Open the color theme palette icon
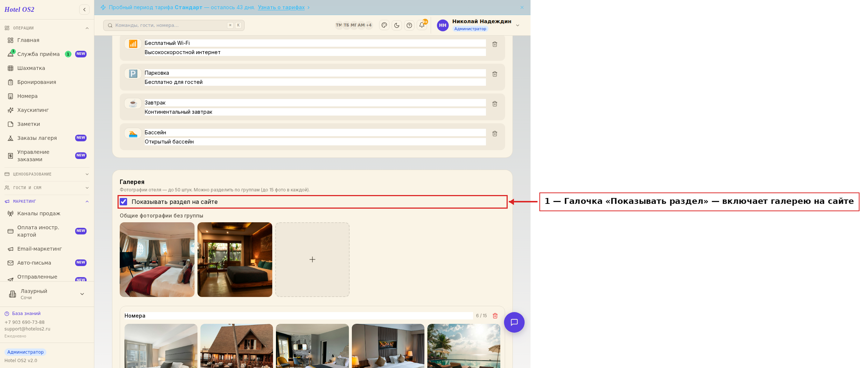Image resolution: width=868 pixels, height=368 pixels. (x=384, y=25)
